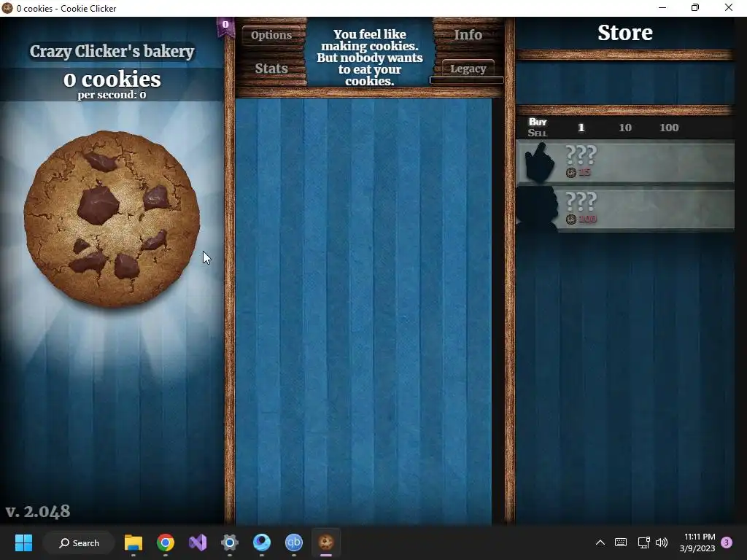
Task: Open the blue swirl app in taskbar
Action: [262, 542]
